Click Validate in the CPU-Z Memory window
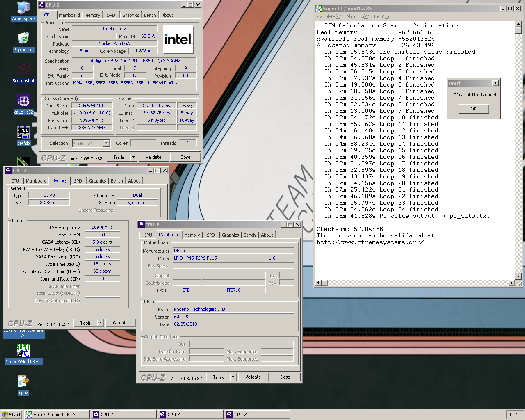The height and width of the screenshot is (420, 525). pos(120,323)
